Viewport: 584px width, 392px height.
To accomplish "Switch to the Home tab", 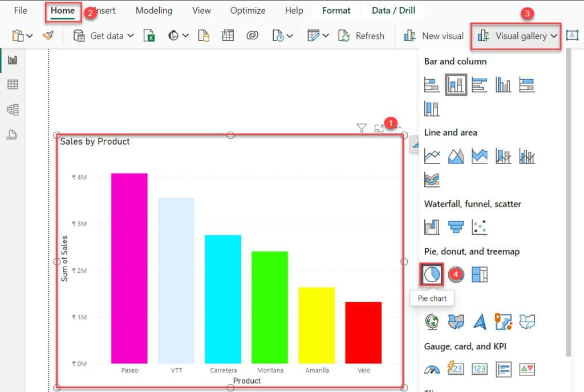I will point(63,10).
